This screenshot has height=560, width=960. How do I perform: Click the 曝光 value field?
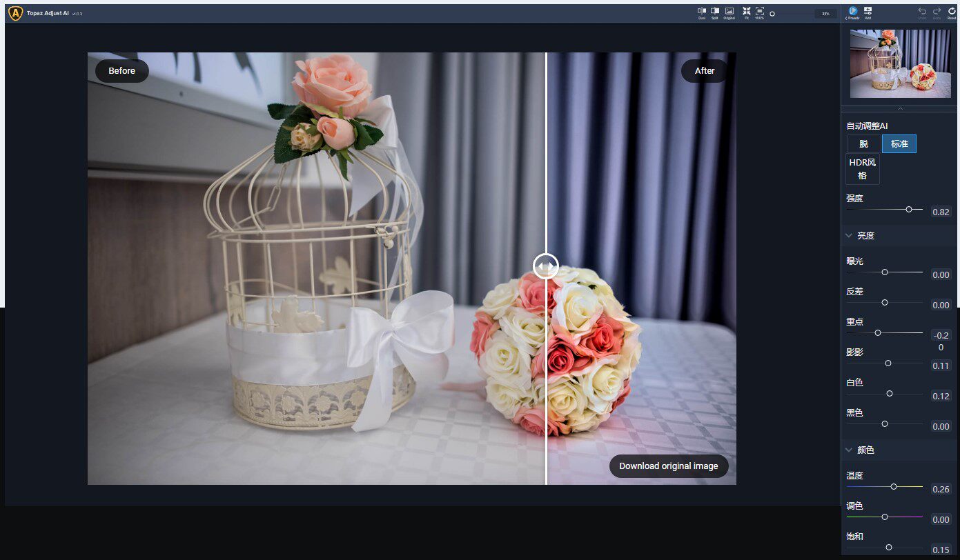click(941, 274)
